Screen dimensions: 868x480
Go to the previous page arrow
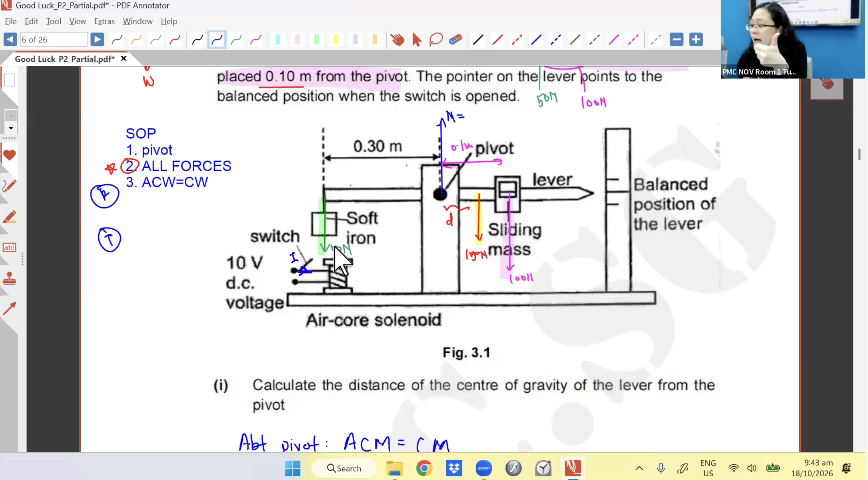[x=10, y=39]
